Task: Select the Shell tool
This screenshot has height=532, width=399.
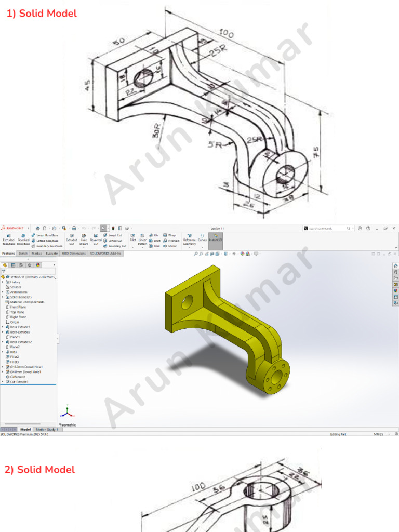Action: (154, 246)
